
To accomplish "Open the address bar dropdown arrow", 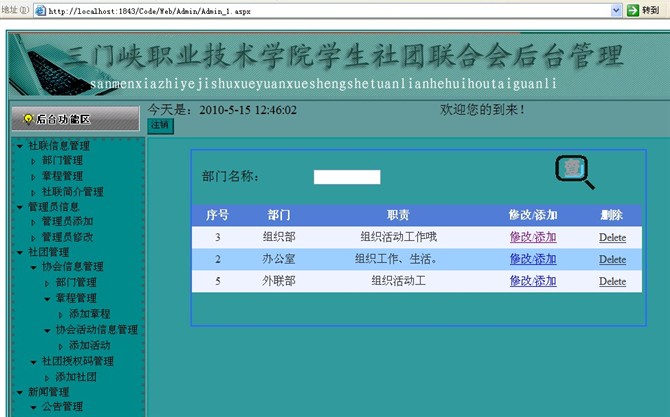I will [616, 10].
